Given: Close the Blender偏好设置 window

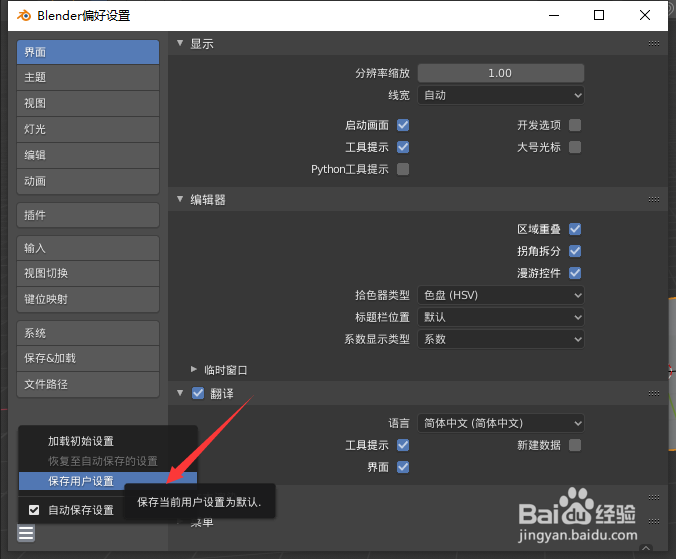Looking at the screenshot, I should (x=645, y=16).
